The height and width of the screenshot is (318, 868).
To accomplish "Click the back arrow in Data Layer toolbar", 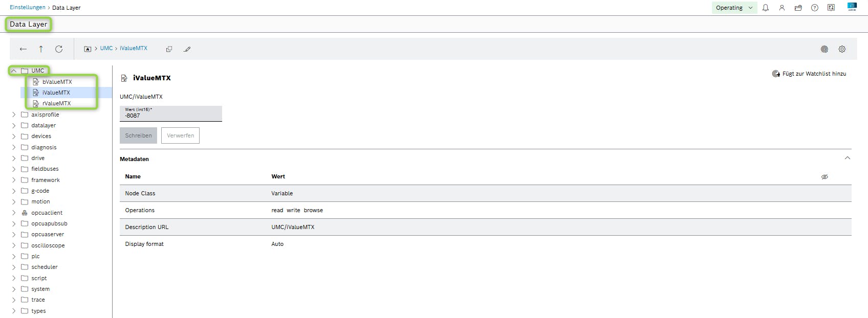I will tap(23, 49).
